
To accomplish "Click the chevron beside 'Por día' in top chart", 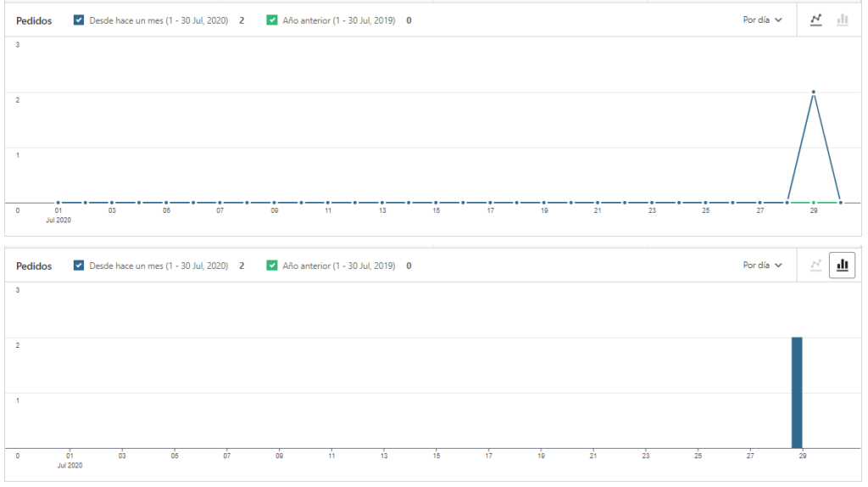I will coord(778,20).
